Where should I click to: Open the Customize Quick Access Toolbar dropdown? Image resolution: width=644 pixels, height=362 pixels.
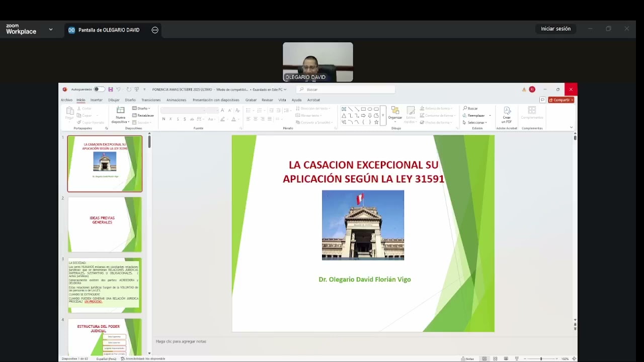(x=144, y=89)
